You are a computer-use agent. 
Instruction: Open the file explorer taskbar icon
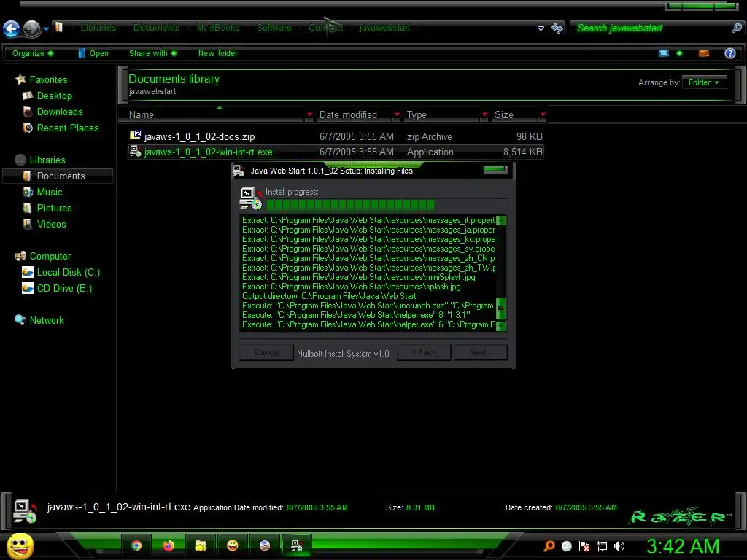pos(201,545)
